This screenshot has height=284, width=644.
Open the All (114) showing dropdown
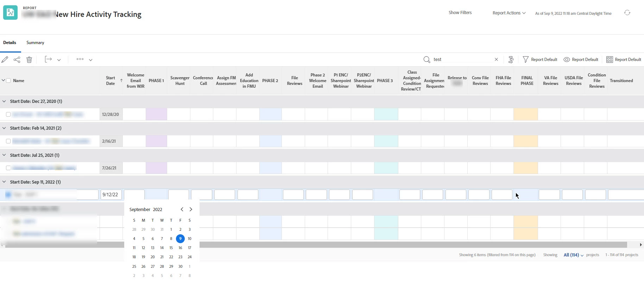(573, 255)
